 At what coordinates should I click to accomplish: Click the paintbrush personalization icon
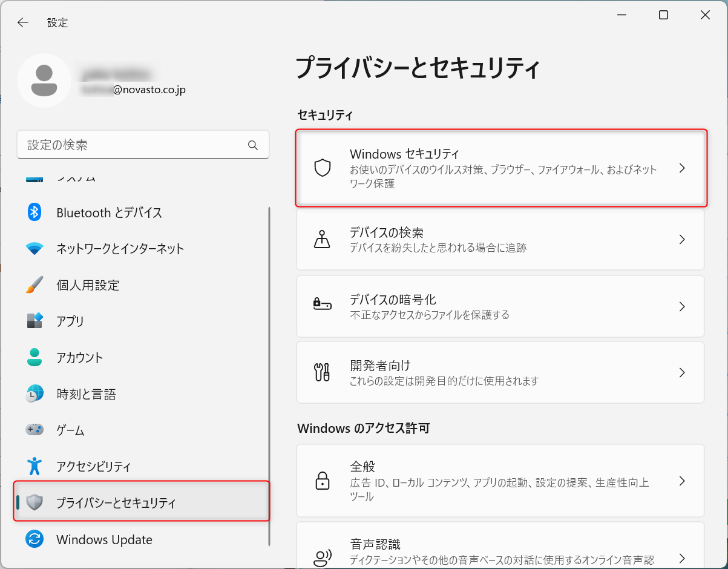pos(34,284)
